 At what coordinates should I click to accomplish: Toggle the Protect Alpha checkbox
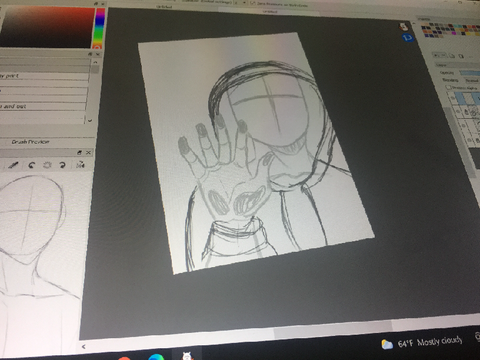click(448, 87)
